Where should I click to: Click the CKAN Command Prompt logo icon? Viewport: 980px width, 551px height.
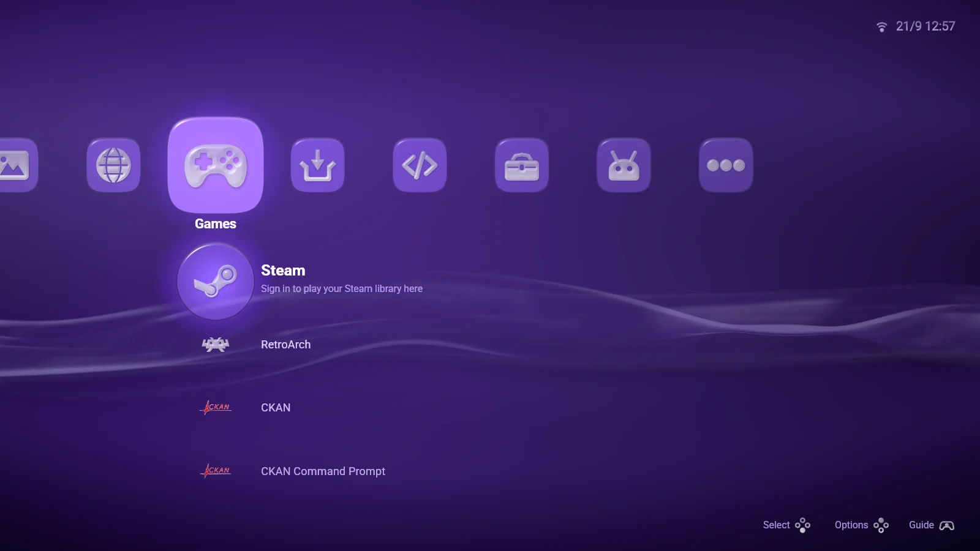click(216, 471)
